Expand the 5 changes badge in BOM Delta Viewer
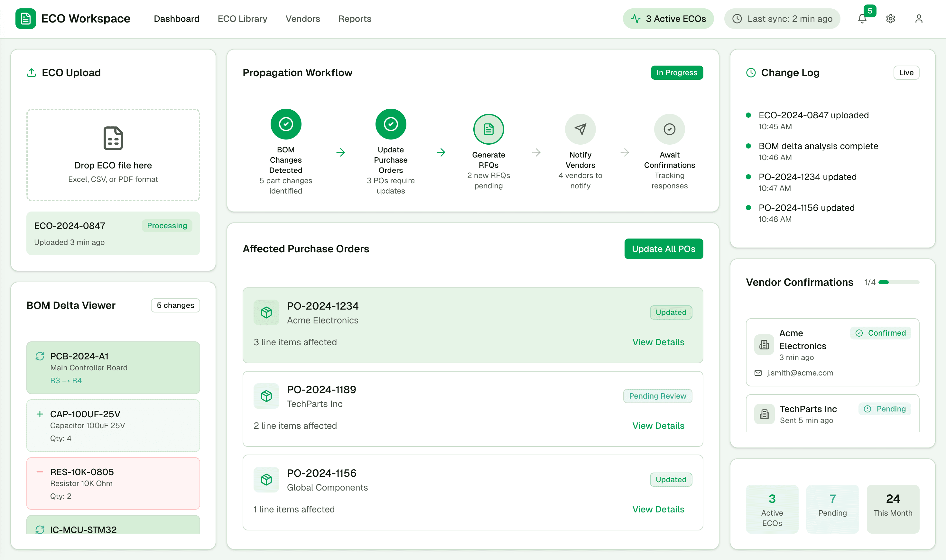Viewport: 946px width, 560px height. click(x=175, y=305)
